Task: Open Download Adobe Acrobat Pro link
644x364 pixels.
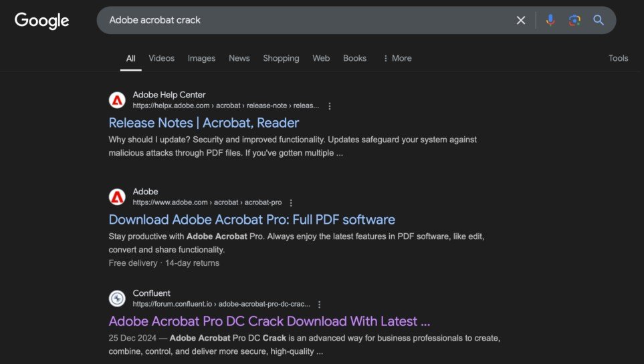Action: pyautogui.click(x=251, y=220)
